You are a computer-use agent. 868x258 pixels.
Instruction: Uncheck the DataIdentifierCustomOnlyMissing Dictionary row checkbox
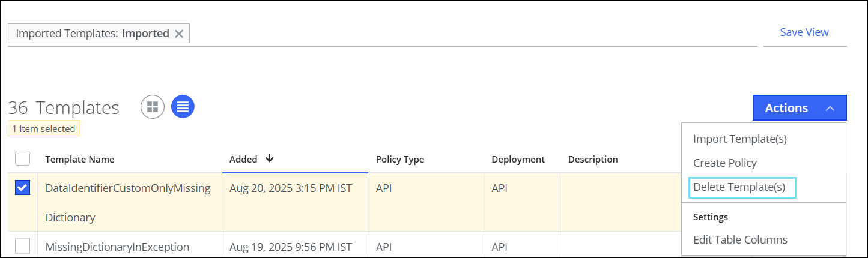pos(22,188)
